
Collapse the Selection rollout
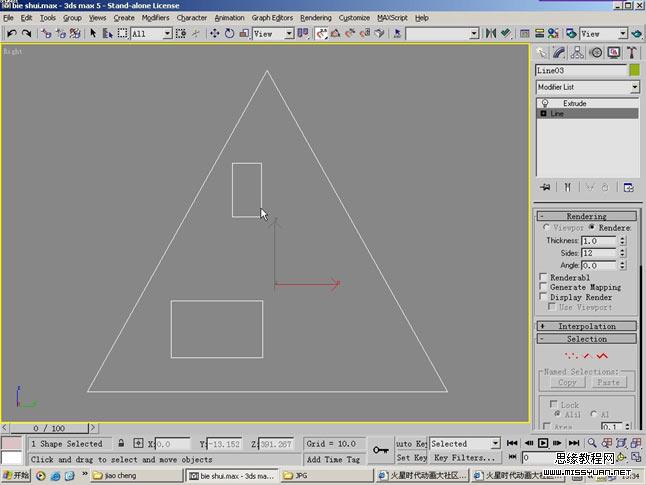(587, 339)
